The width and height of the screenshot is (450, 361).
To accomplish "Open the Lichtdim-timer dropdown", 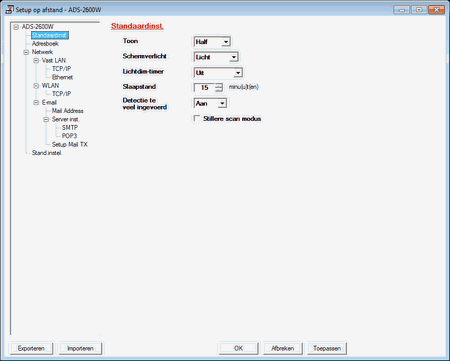I will pos(238,73).
